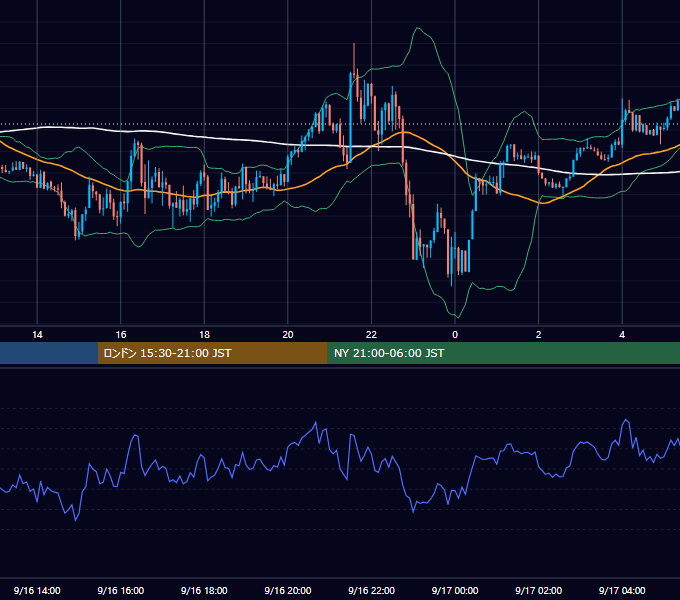
Task: Click the 9/16 14:00 time label
Action: tap(37, 590)
